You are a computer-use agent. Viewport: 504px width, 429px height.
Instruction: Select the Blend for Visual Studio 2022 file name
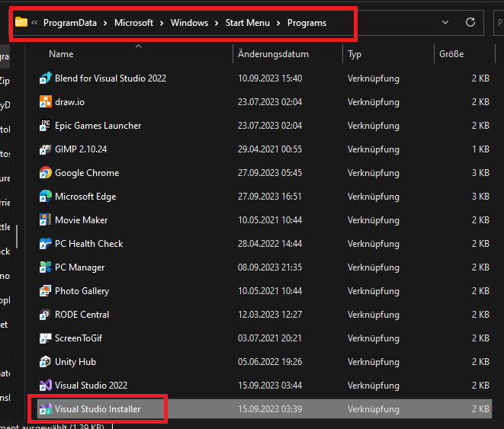pyautogui.click(x=111, y=78)
